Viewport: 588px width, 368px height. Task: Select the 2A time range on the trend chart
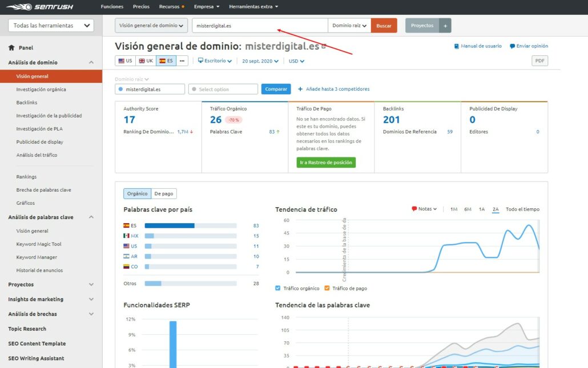(x=496, y=209)
